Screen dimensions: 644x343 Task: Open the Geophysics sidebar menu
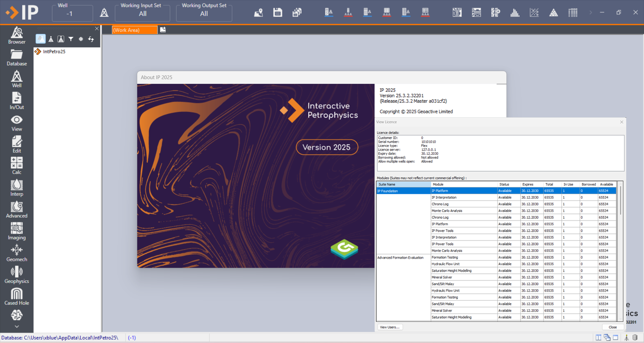pos(17,275)
